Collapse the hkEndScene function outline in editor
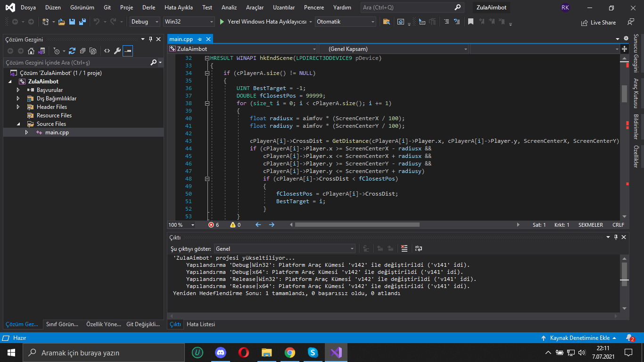The width and height of the screenshot is (644, 362). [207, 58]
